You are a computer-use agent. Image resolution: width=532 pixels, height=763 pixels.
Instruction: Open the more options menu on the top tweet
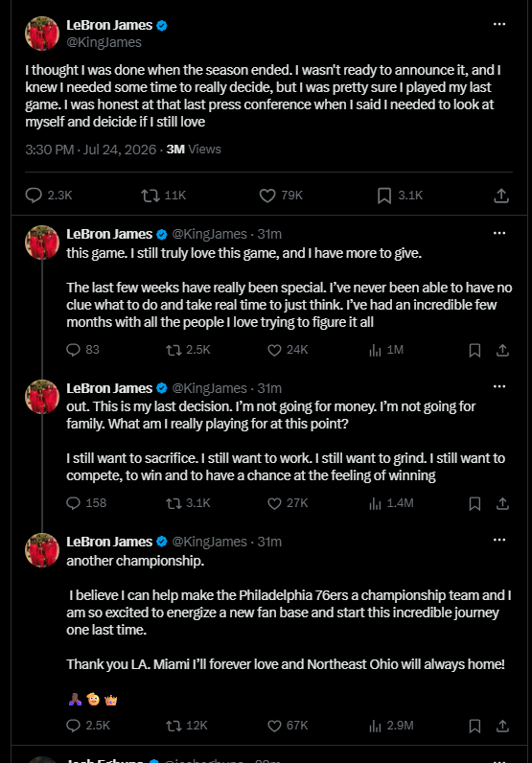pyautogui.click(x=499, y=24)
